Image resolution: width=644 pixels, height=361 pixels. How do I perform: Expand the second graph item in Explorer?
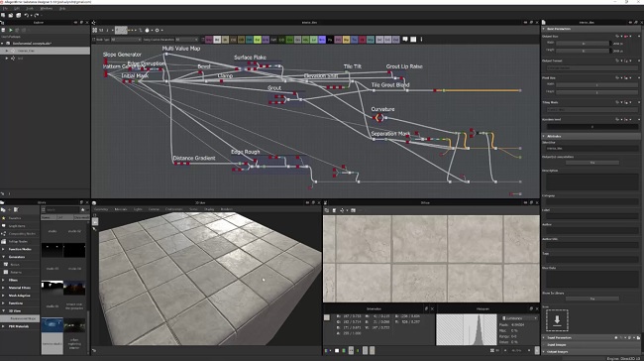tap(7, 59)
